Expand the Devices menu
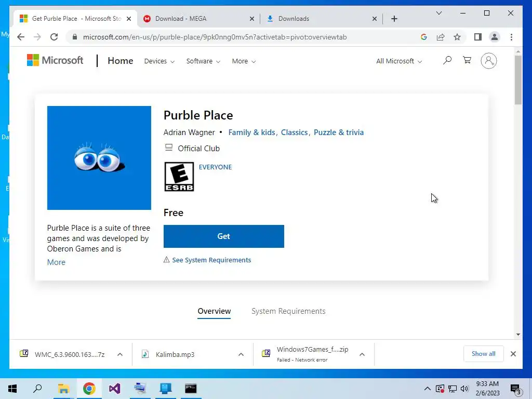The width and height of the screenshot is (532, 399). 159,61
